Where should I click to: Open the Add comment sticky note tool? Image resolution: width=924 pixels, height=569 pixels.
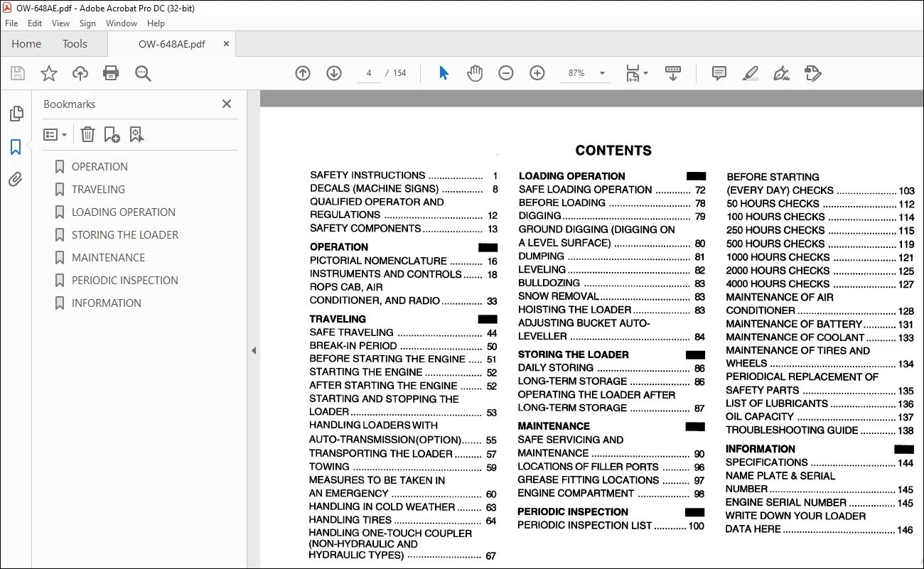pyautogui.click(x=719, y=73)
